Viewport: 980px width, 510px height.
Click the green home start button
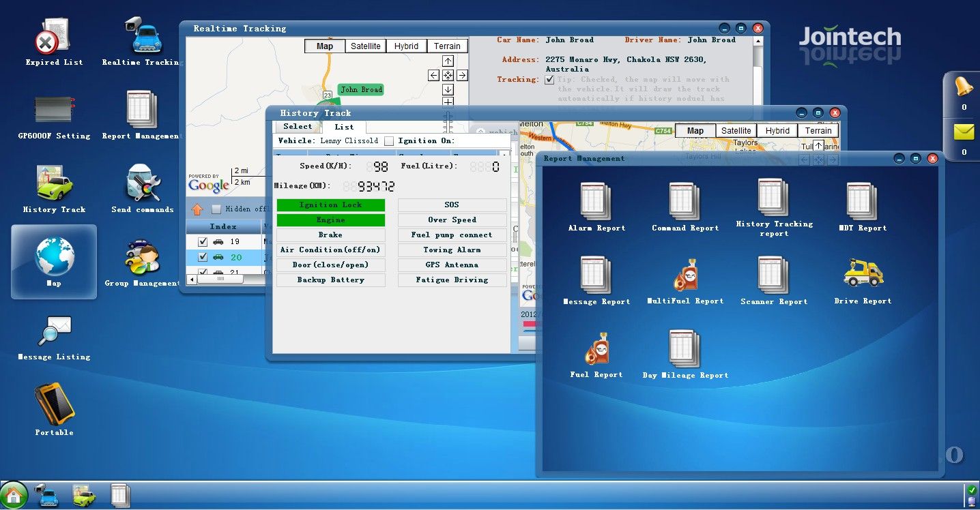point(14,495)
